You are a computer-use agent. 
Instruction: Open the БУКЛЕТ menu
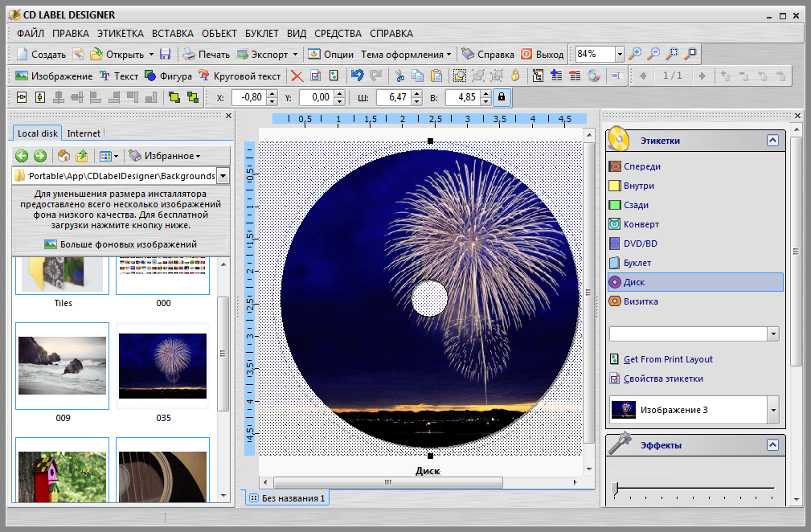tap(262, 34)
